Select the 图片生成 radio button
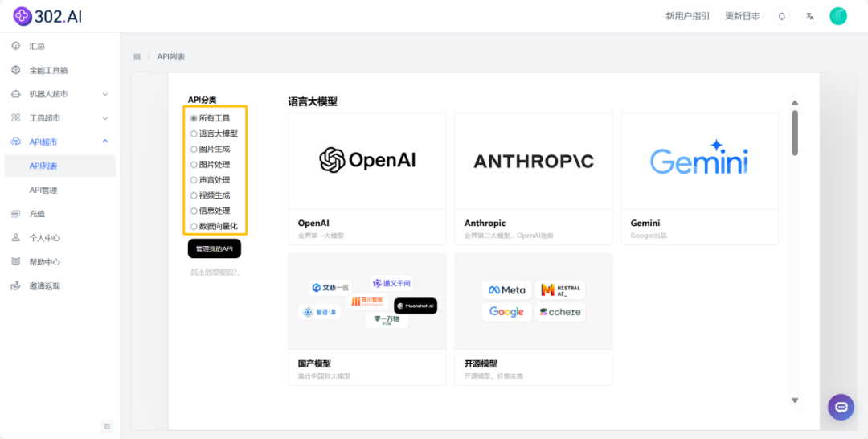 pos(194,149)
